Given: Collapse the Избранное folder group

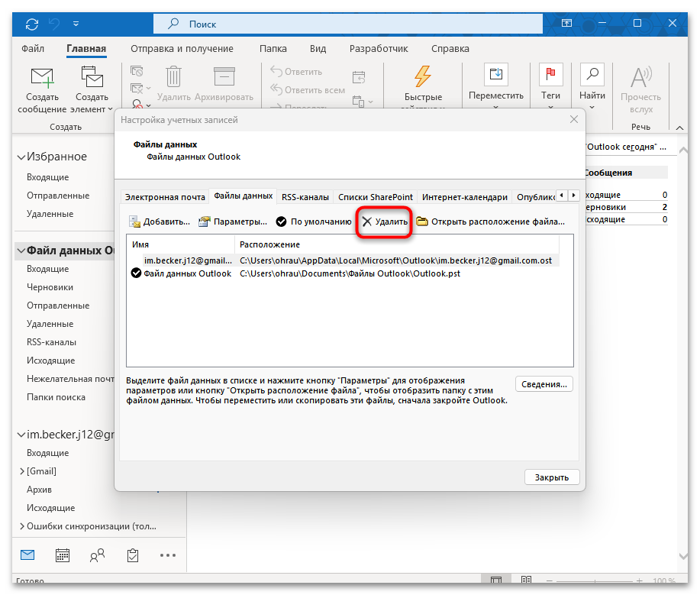Looking at the screenshot, I should coord(21,157).
